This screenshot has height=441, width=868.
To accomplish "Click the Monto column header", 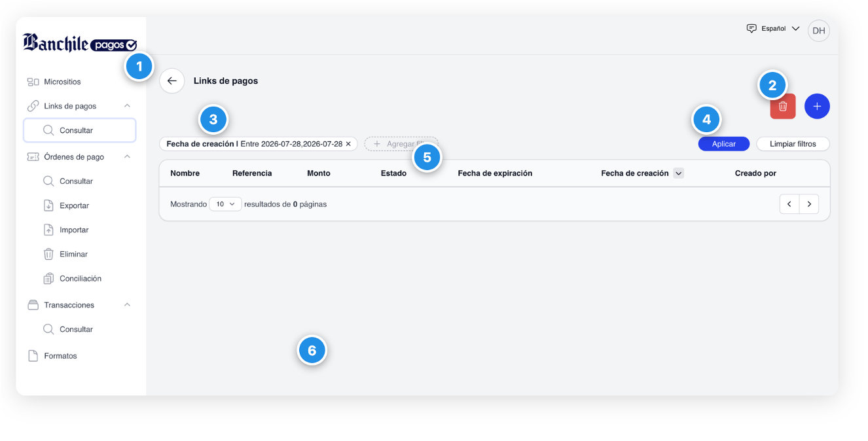I will [x=319, y=173].
